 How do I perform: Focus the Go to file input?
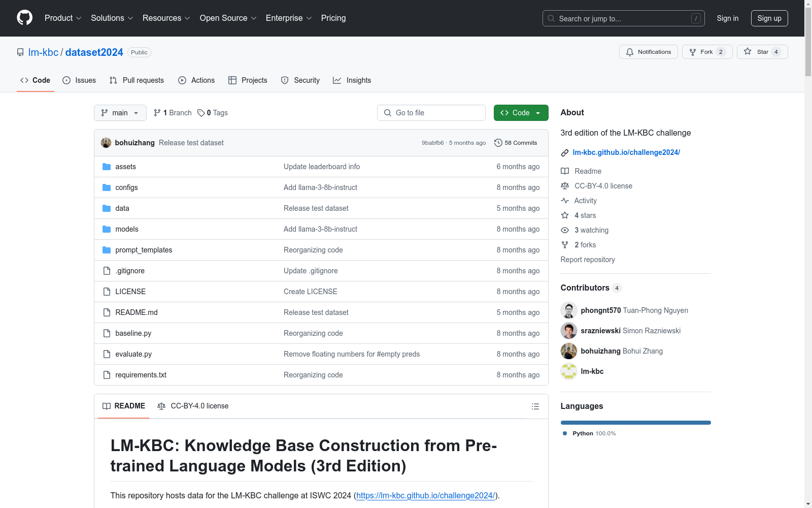pyautogui.click(x=431, y=113)
